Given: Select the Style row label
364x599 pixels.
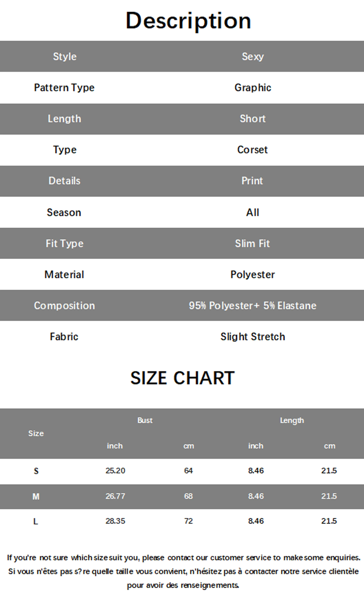Looking at the screenshot, I should pos(65,57).
